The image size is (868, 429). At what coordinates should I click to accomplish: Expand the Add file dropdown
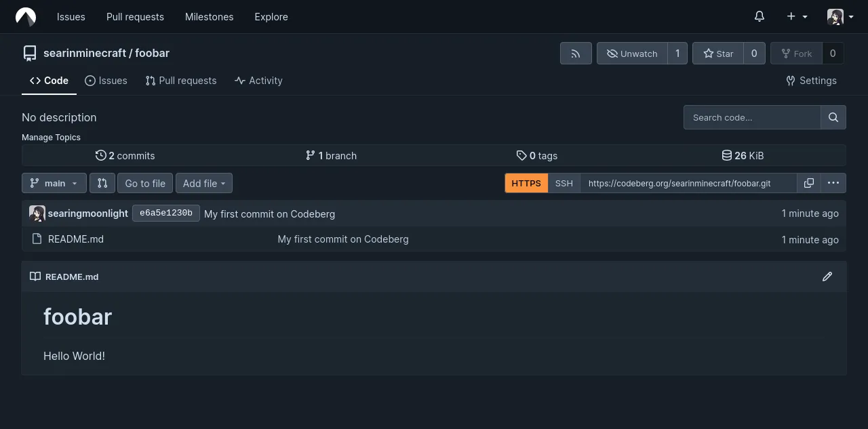[203, 183]
